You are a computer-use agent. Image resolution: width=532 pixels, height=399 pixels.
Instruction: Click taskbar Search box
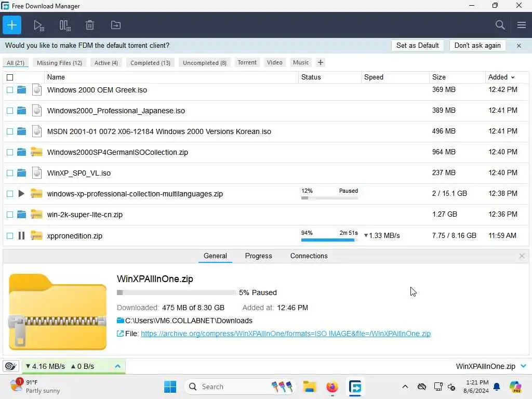click(x=239, y=387)
